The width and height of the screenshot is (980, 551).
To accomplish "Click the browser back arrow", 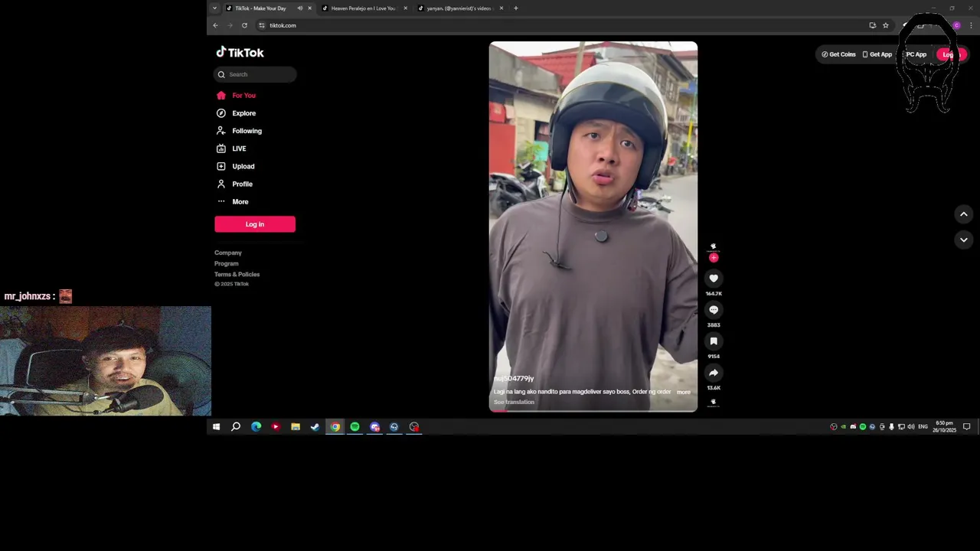I will pos(215,25).
